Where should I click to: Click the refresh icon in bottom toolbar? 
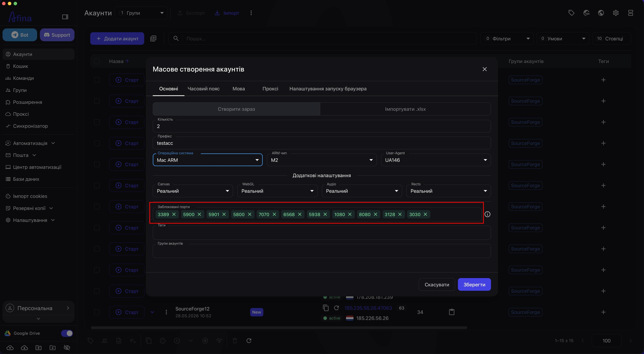click(249, 340)
